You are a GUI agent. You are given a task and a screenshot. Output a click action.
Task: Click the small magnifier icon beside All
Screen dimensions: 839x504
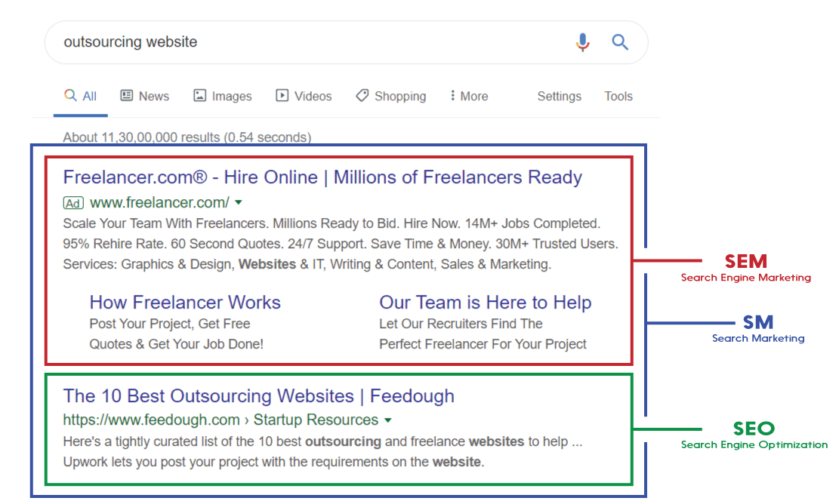(69, 96)
